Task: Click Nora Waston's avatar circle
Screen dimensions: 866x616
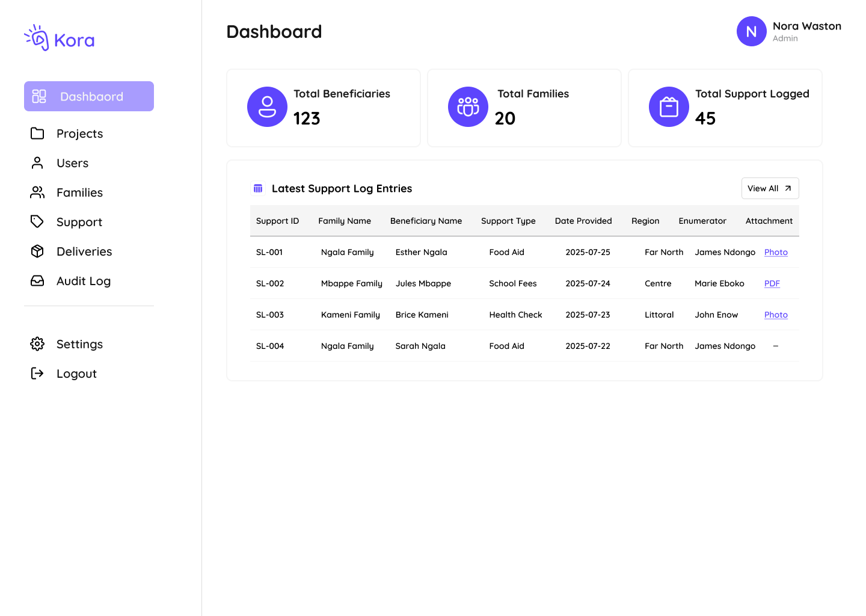Action: 752,31
